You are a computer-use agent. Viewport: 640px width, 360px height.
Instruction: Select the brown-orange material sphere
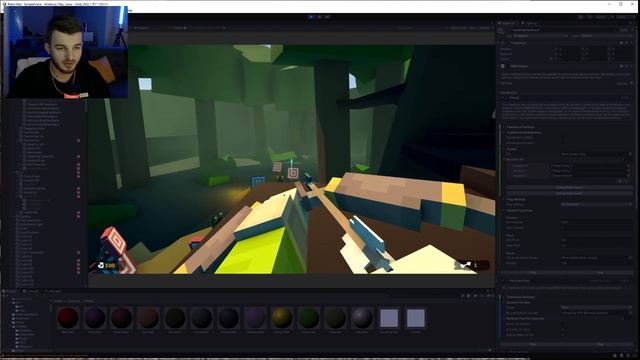(x=148, y=318)
